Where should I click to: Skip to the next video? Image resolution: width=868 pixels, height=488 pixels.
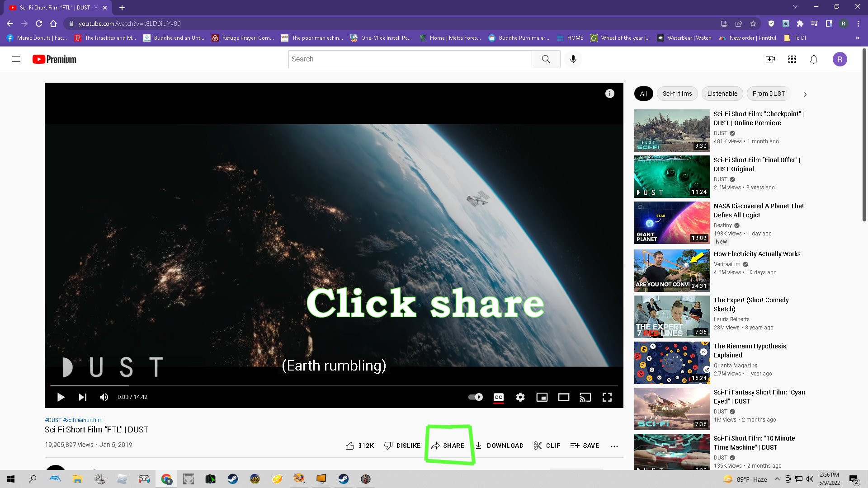[82, 397]
